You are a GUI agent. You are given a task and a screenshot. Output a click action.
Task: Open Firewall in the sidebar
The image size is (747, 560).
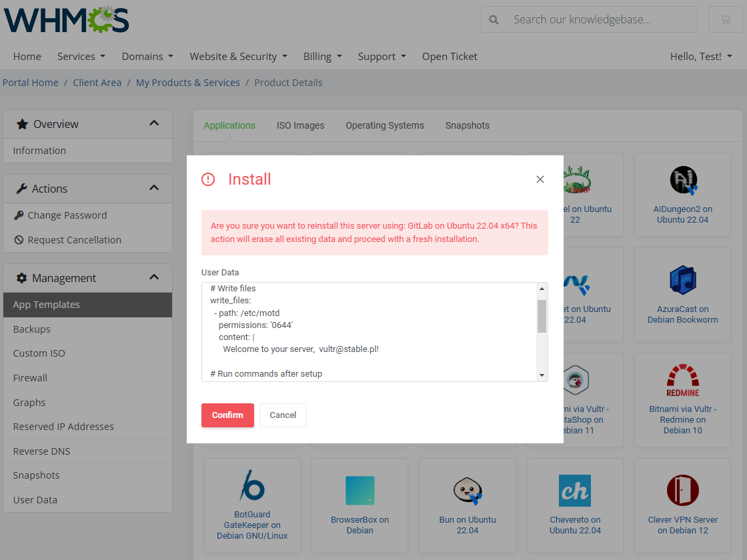87,378
